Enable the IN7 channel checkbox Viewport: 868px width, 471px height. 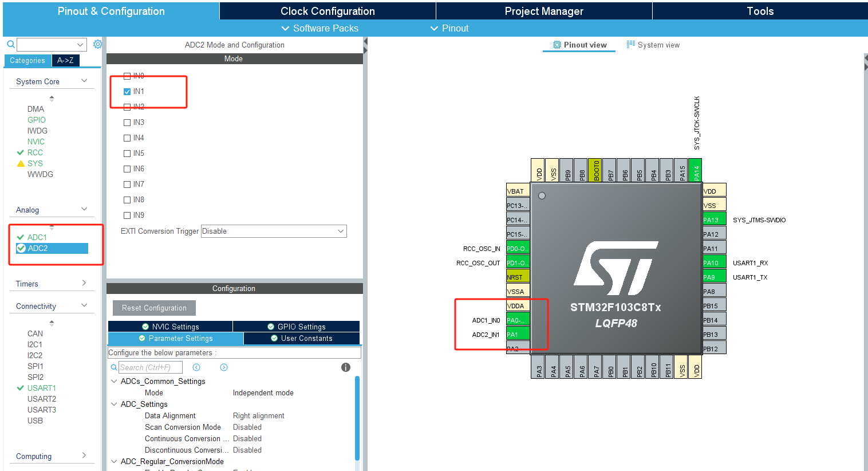[x=127, y=184]
